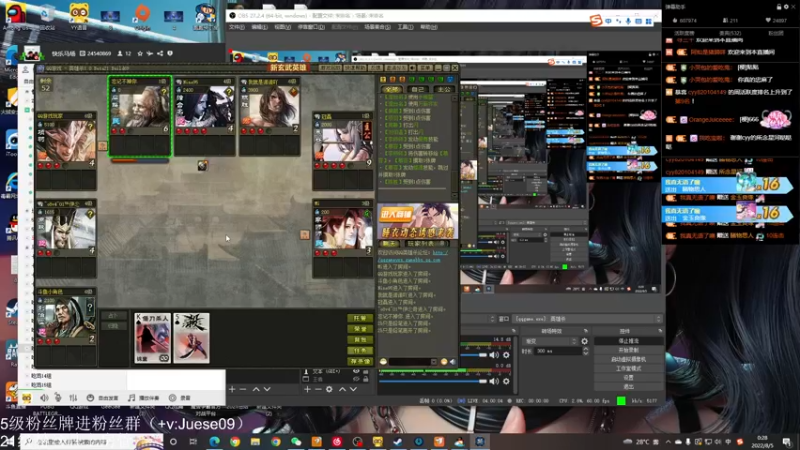Viewport: 800px width, 450px height.
Task: Open 视图 menu in OBS
Action: 282,27
